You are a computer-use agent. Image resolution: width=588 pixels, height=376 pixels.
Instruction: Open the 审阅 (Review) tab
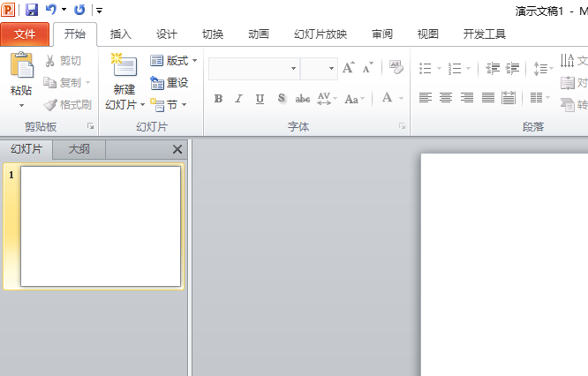(x=382, y=34)
